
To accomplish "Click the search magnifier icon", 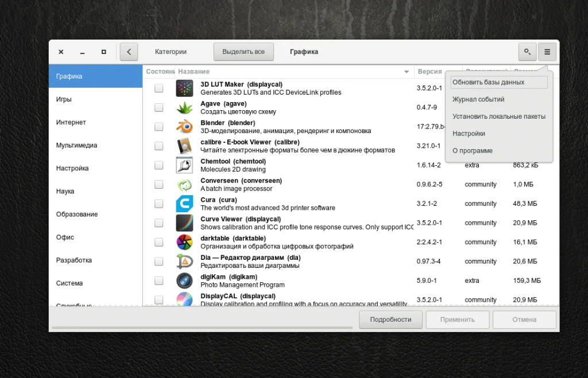I will (527, 52).
